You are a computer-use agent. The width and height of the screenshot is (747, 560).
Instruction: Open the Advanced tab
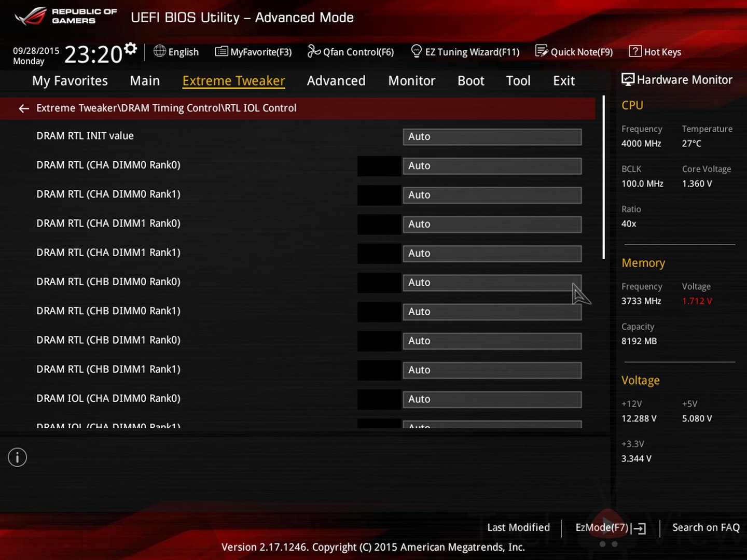[x=336, y=81]
